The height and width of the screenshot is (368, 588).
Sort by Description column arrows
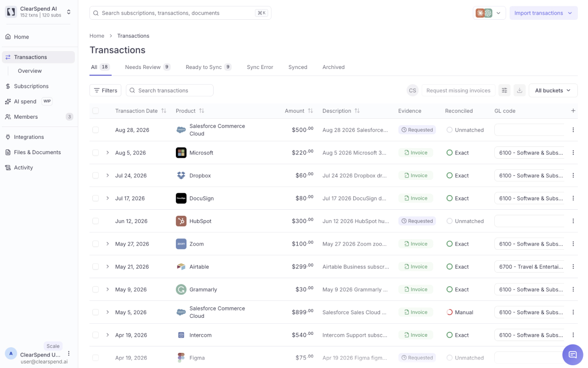[357, 111]
